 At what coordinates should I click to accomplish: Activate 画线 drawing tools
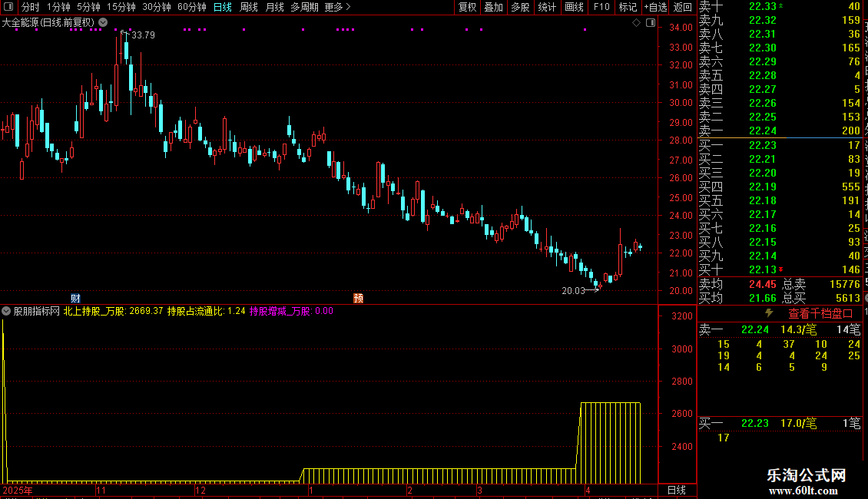tap(574, 7)
